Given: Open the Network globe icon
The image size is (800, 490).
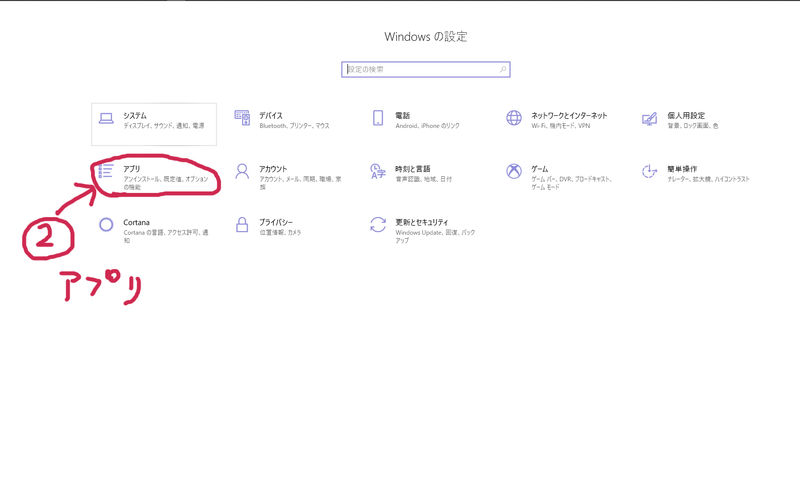Looking at the screenshot, I should coord(514,118).
